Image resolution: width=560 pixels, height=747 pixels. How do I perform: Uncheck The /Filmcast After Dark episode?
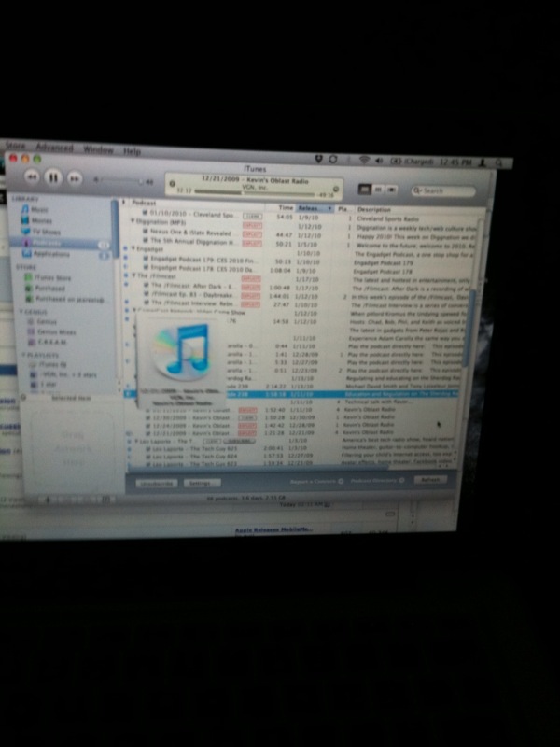(147, 285)
